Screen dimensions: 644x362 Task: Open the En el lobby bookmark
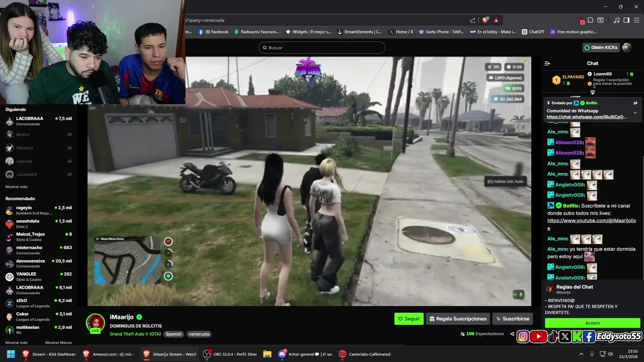pos(493,32)
